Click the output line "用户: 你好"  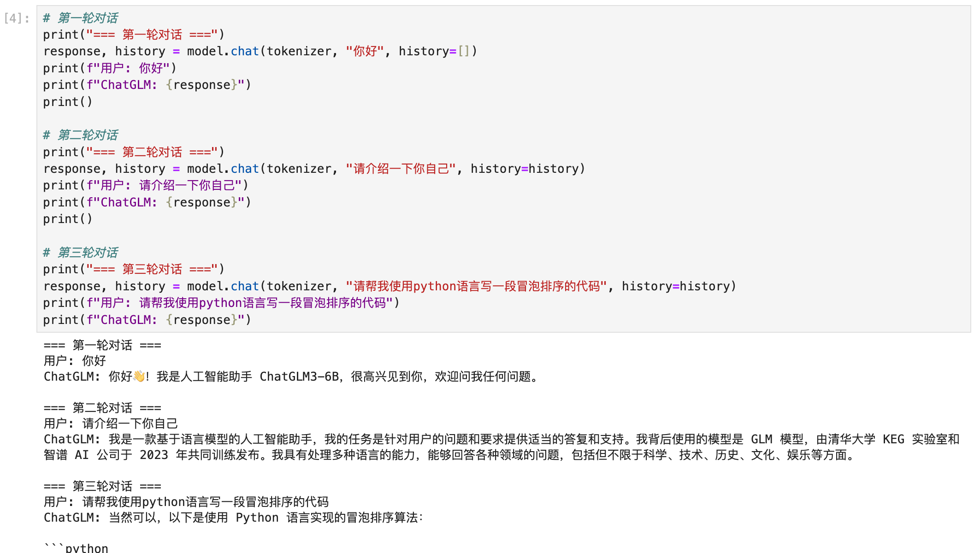(x=75, y=361)
